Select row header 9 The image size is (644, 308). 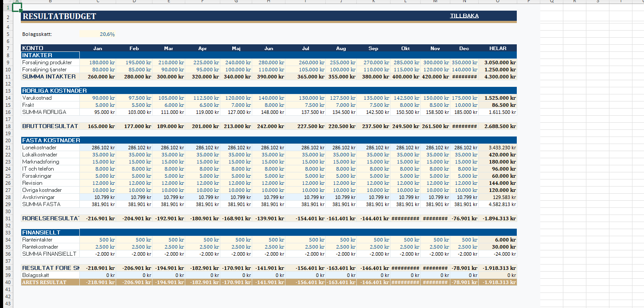click(x=7, y=62)
